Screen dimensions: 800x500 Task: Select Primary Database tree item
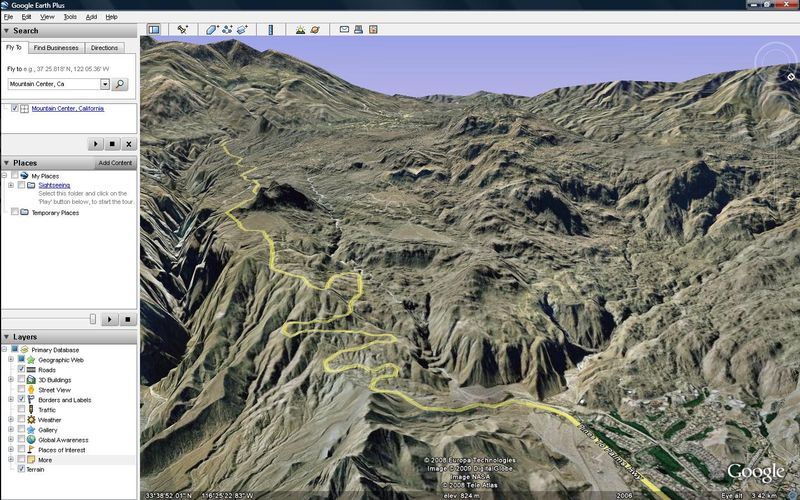(55, 350)
